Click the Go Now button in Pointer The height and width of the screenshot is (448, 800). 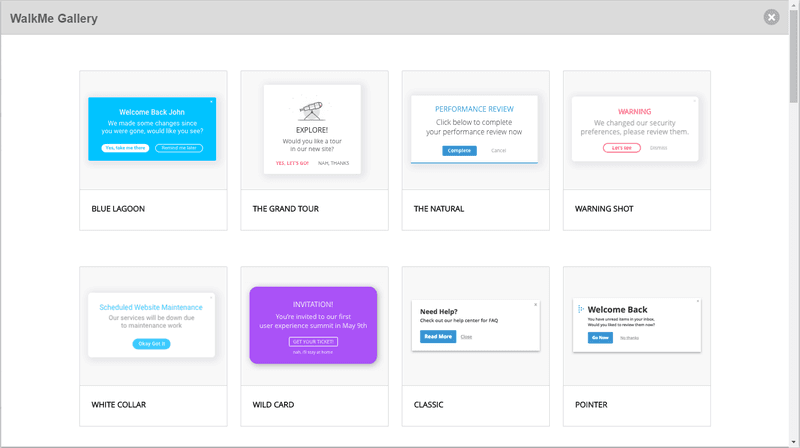pyautogui.click(x=600, y=338)
